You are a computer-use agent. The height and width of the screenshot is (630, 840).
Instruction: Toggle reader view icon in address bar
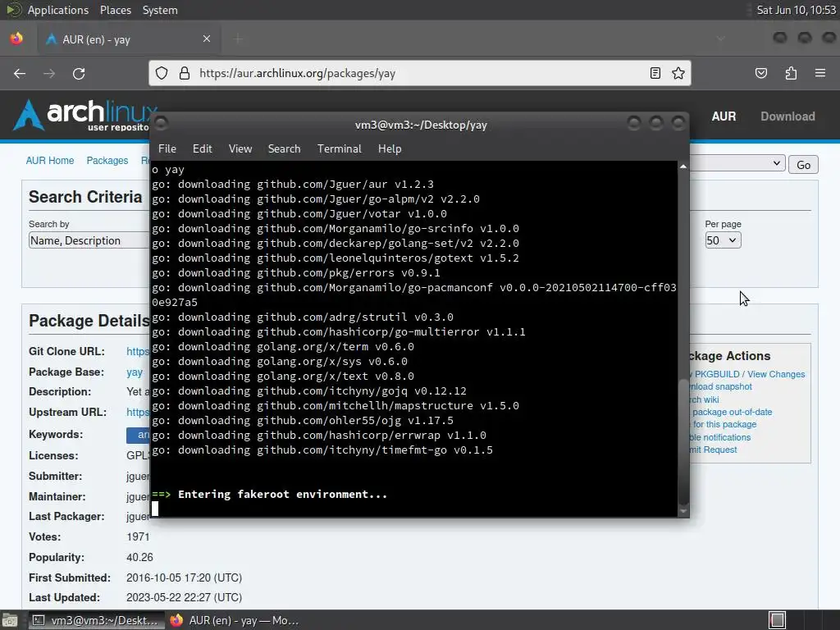655,73
